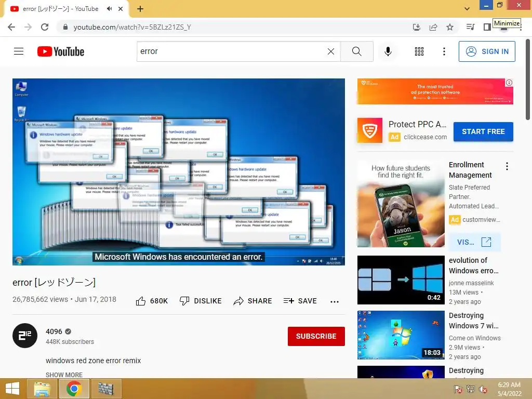Click the taskbar clock showing 6:29 AM
This screenshot has width=532, height=399.
(x=509, y=389)
